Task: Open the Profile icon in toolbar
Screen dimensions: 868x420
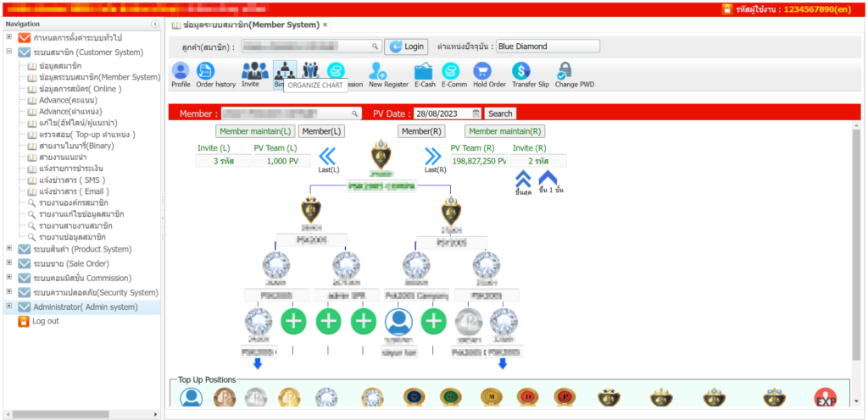Action: [x=181, y=71]
